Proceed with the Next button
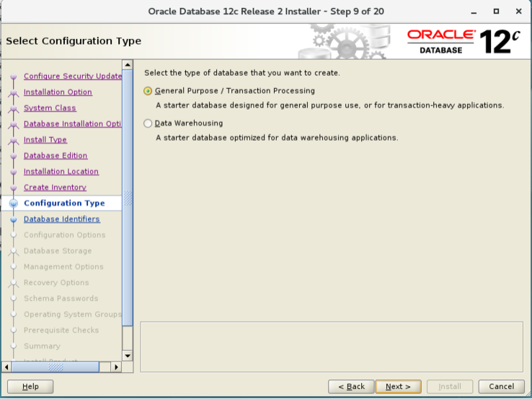This screenshot has width=532, height=399. point(399,387)
